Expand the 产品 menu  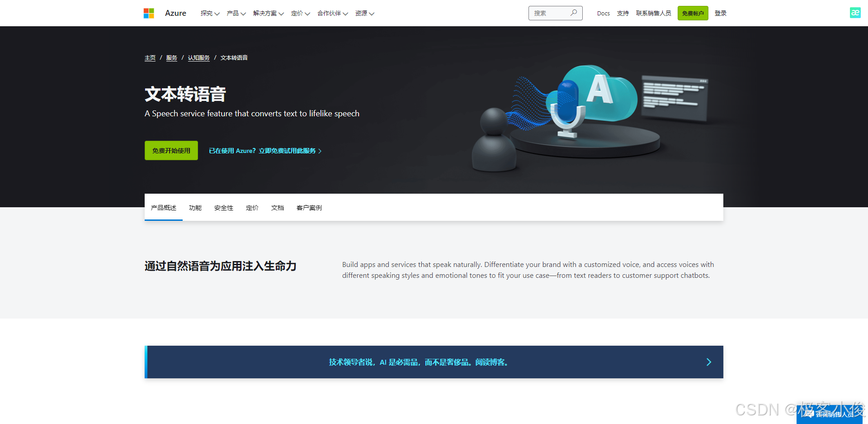[x=236, y=13]
